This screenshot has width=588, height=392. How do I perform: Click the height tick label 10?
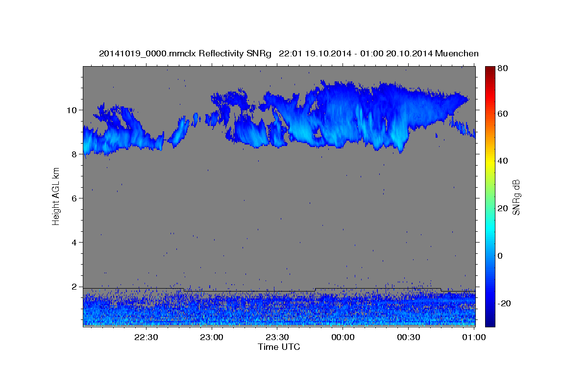[73, 110]
